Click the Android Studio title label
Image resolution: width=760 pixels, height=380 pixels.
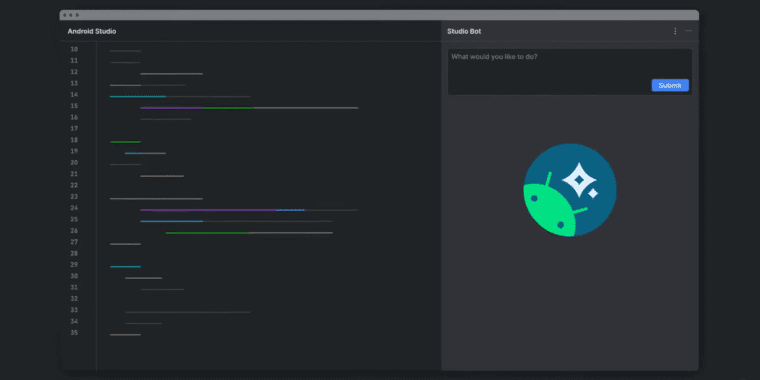[x=92, y=32]
